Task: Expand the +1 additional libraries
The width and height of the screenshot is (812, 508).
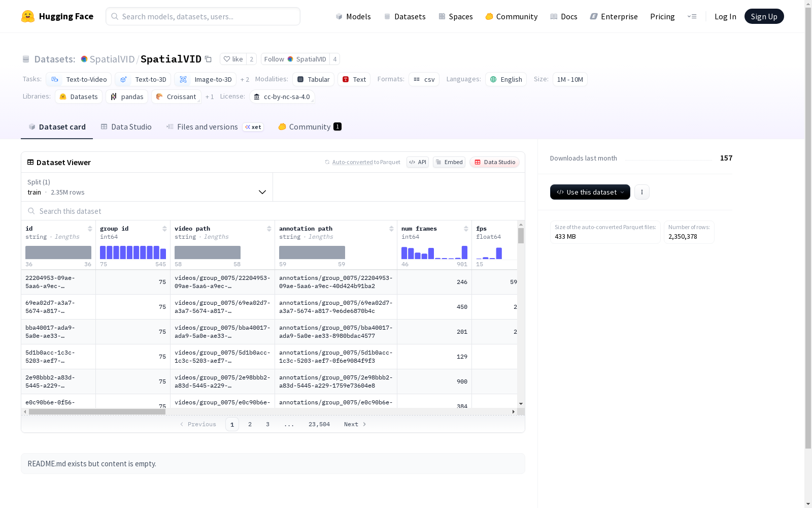Action: click(210, 97)
